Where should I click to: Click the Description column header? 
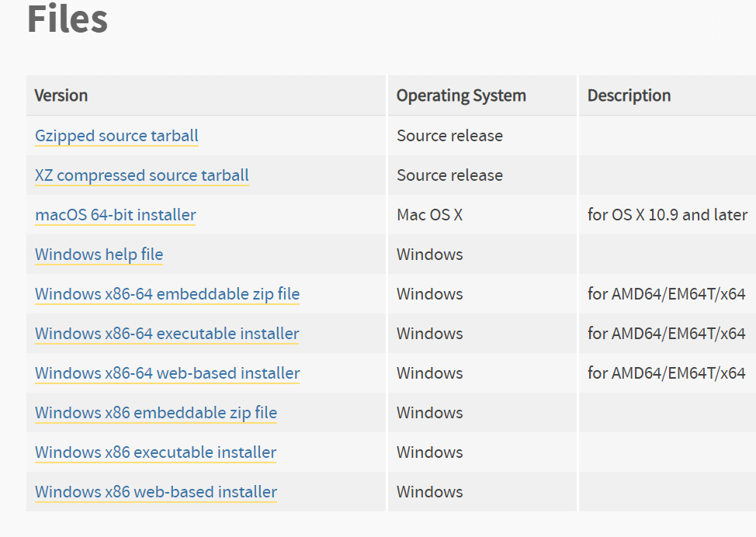coord(629,95)
